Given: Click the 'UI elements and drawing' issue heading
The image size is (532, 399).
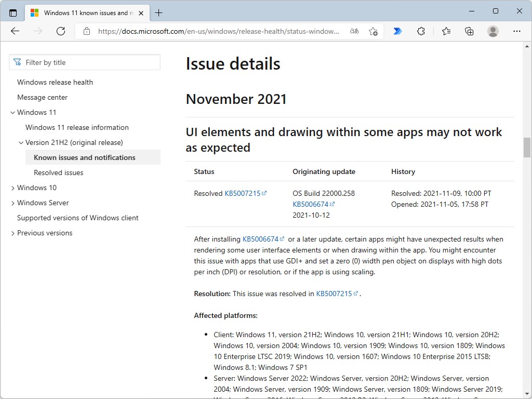Looking at the screenshot, I should pyautogui.click(x=344, y=140).
